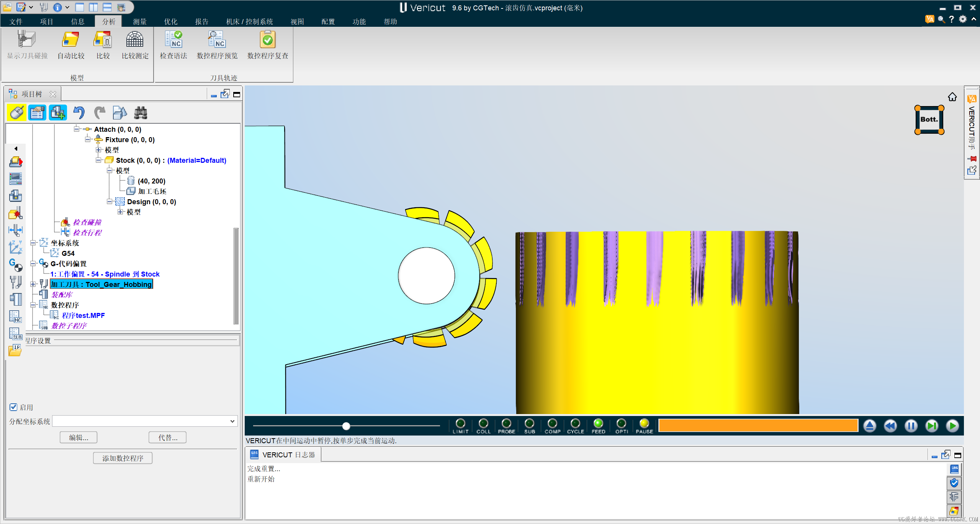Toggle the CYCLE status light
Viewport: 980px width, 524px height.
tap(575, 423)
